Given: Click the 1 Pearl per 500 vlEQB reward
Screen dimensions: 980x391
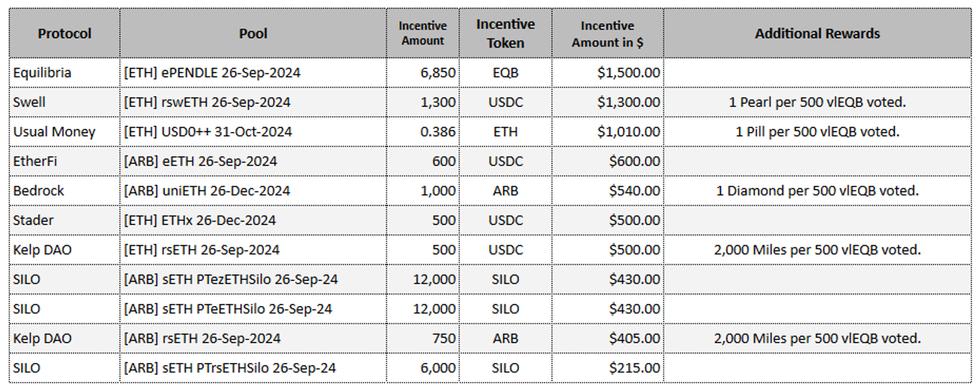Looking at the screenshot, I should click(817, 102).
